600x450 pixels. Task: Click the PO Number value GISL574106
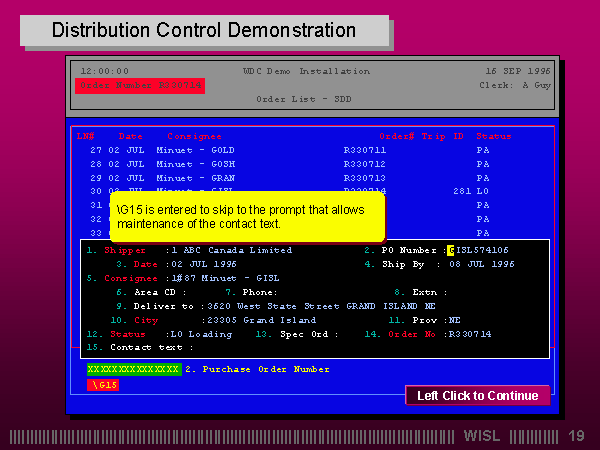478,250
